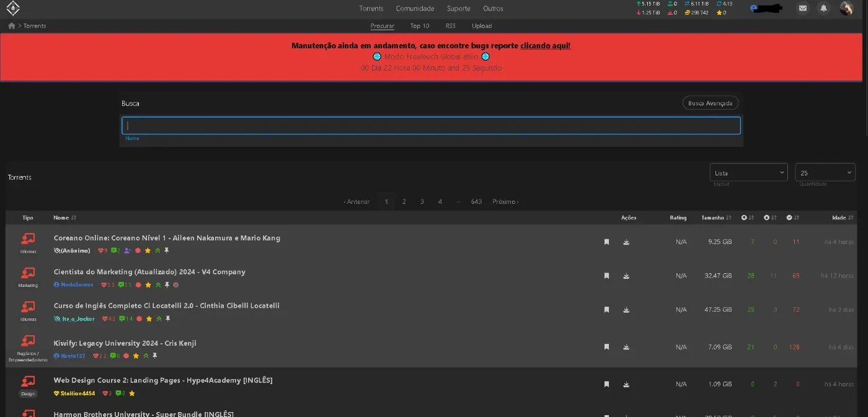The height and width of the screenshot is (417, 868).
Task: Click the ratio 4.13 stat
Action: coord(724,4)
